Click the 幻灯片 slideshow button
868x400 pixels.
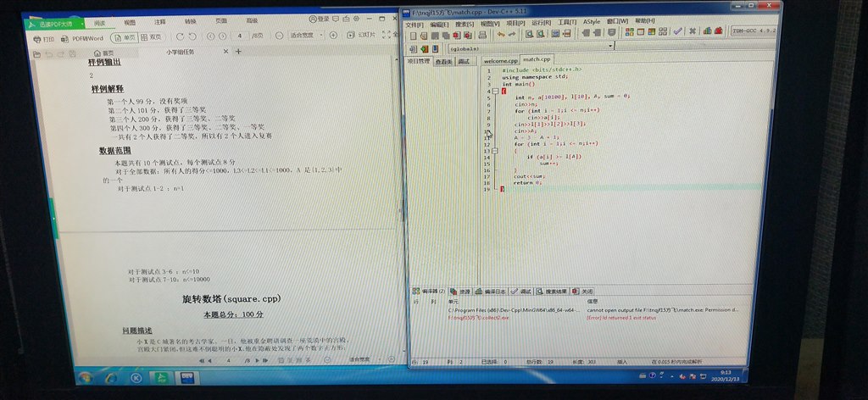tap(360, 35)
